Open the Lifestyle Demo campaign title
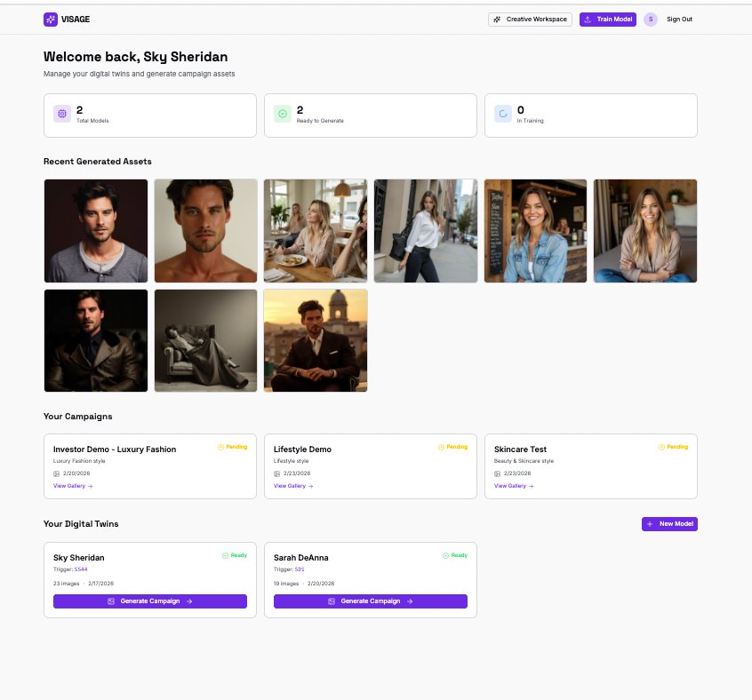 [x=302, y=449]
